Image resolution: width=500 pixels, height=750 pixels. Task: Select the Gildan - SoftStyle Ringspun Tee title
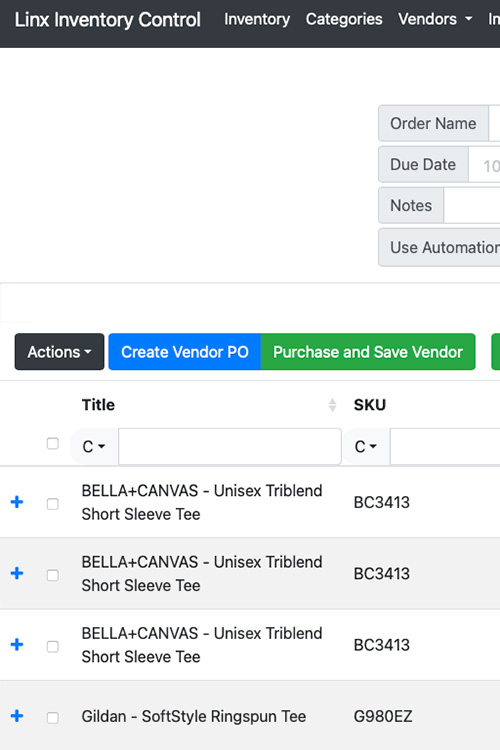pos(194,717)
